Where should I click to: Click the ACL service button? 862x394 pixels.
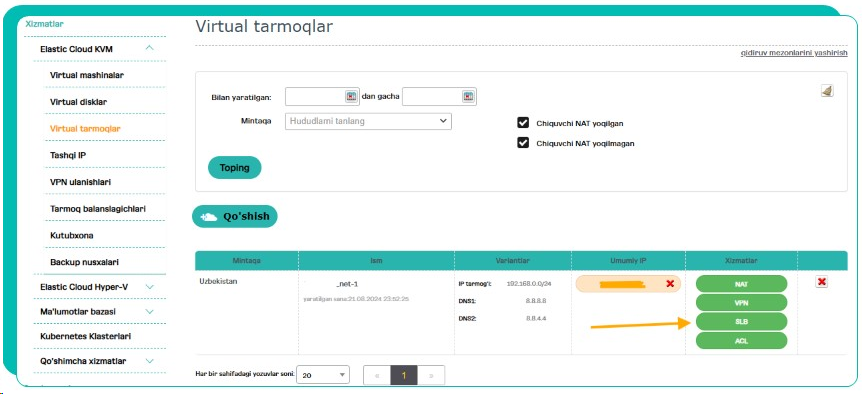741,341
